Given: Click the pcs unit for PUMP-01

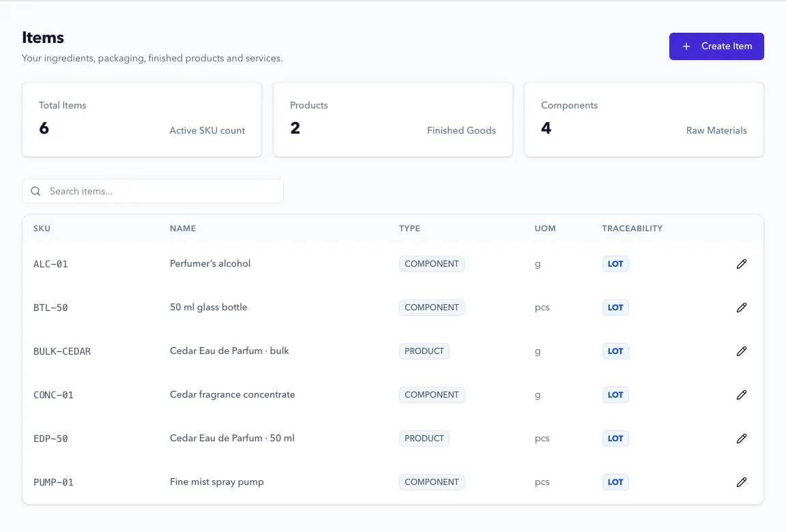Looking at the screenshot, I should pos(542,482).
